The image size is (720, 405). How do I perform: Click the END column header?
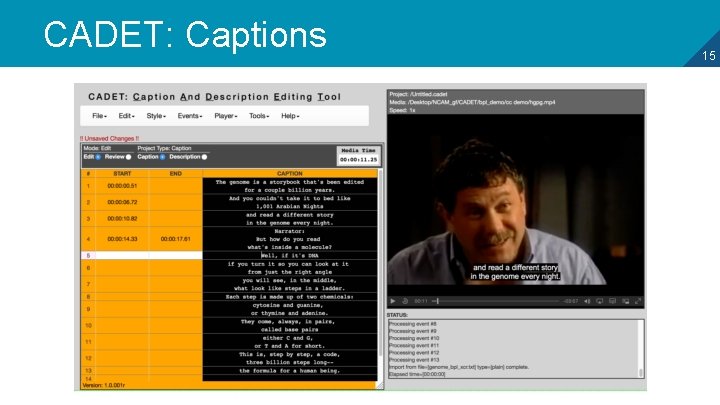tap(175, 174)
